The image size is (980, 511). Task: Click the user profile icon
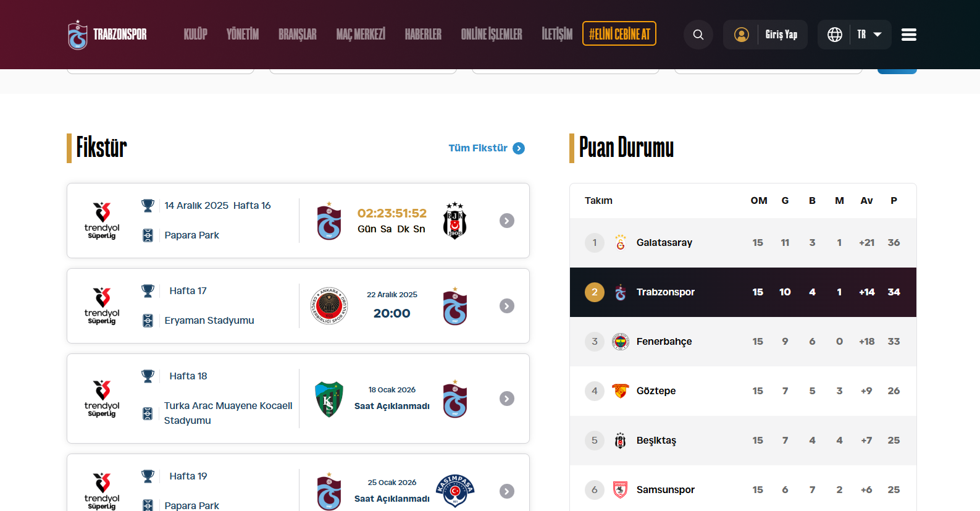(x=742, y=35)
